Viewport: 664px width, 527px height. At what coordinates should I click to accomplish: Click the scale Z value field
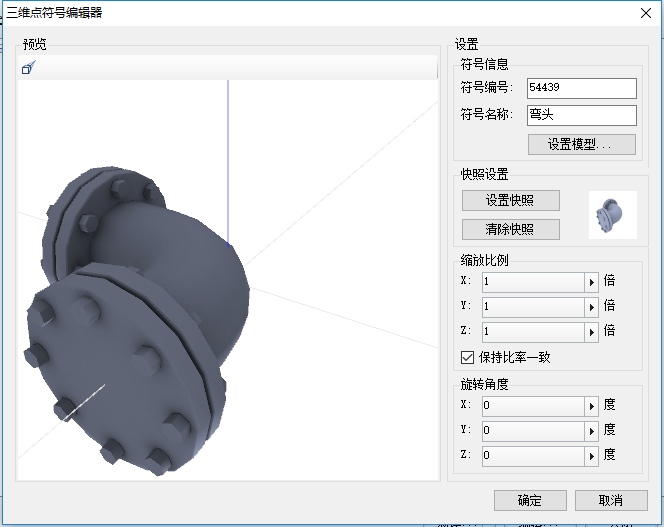click(533, 332)
